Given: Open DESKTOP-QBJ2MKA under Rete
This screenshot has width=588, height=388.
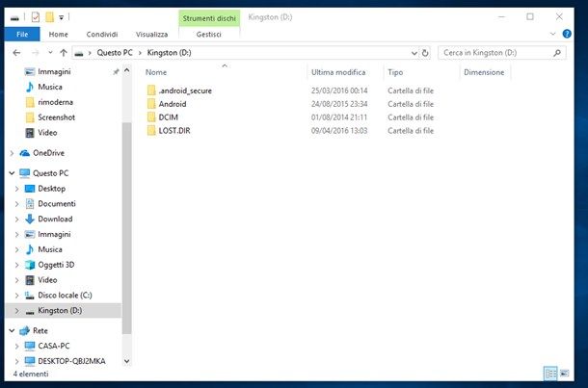Looking at the screenshot, I should pos(71,361).
